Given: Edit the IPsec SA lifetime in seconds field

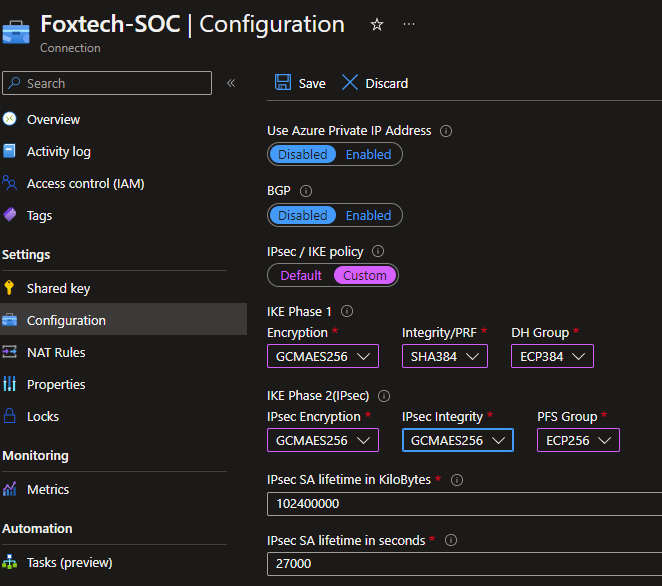Looking at the screenshot, I should (x=464, y=564).
